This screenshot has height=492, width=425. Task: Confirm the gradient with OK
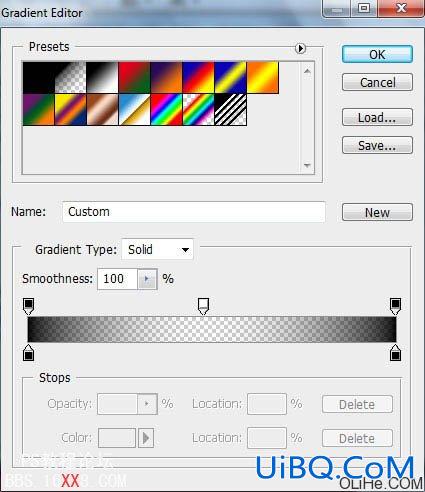coord(377,54)
